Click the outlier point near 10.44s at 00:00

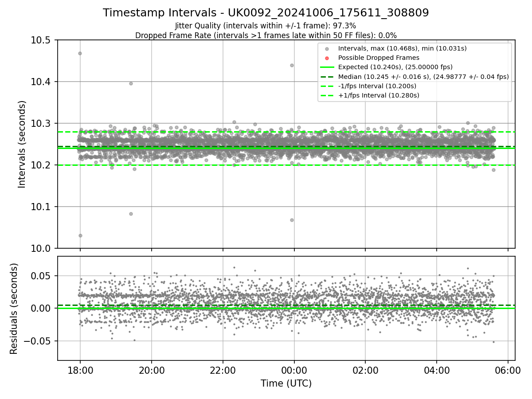pos(292,65)
